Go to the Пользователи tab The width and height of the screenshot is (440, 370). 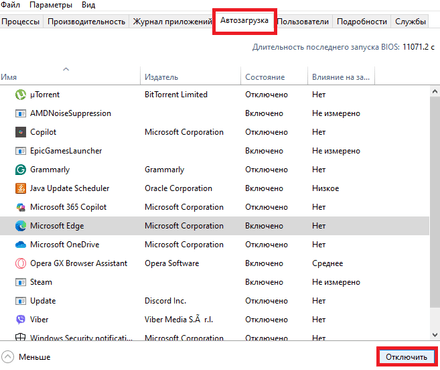(303, 22)
